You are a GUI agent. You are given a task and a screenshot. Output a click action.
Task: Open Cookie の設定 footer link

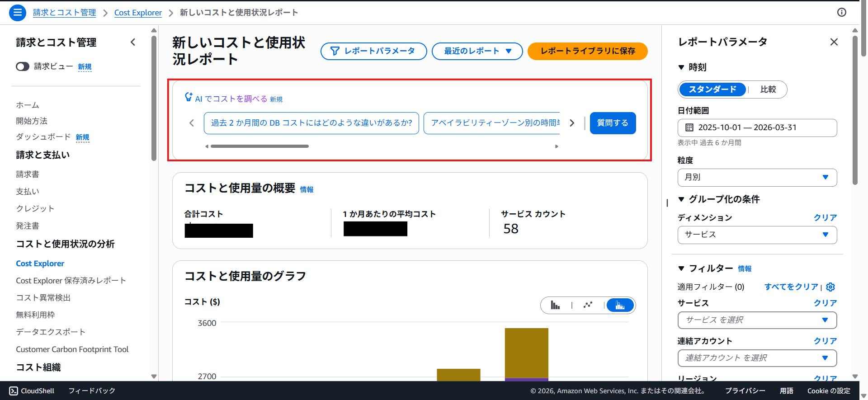coord(829,391)
